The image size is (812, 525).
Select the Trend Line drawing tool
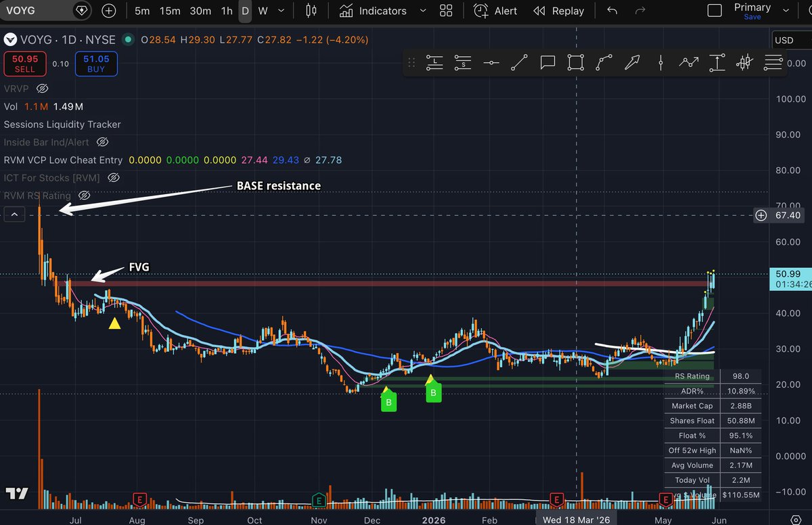point(520,63)
